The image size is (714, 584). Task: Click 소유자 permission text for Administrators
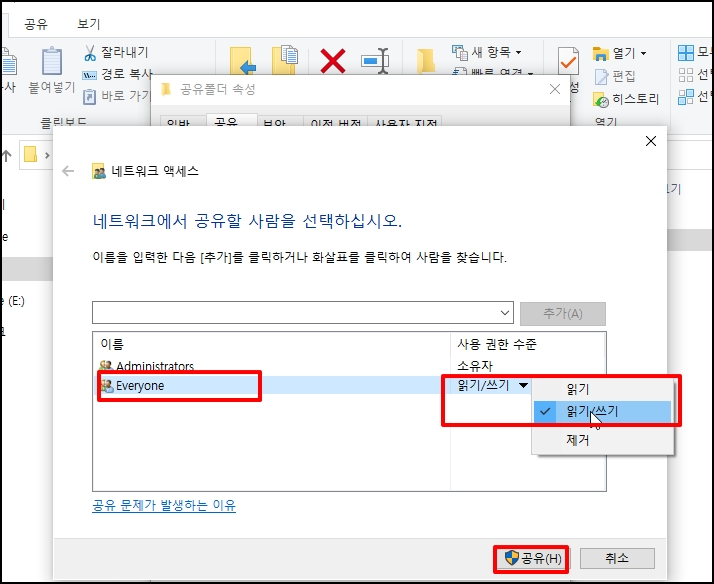tap(475, 366)
